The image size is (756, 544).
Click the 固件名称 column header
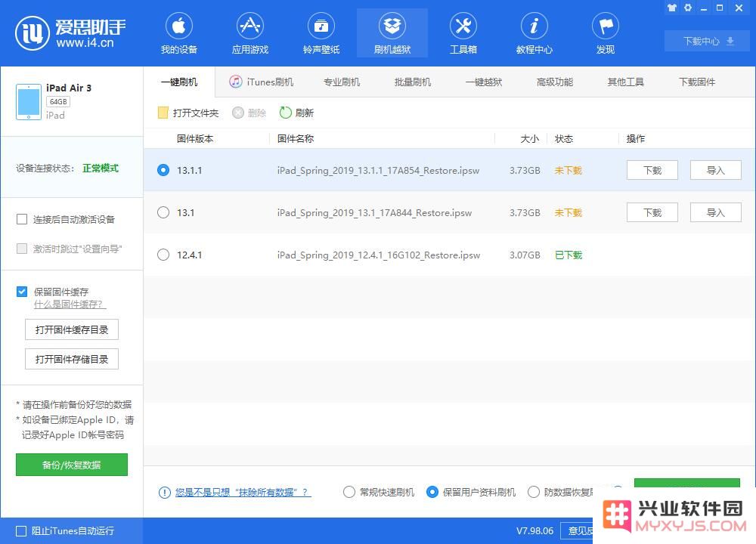point(296,139)
